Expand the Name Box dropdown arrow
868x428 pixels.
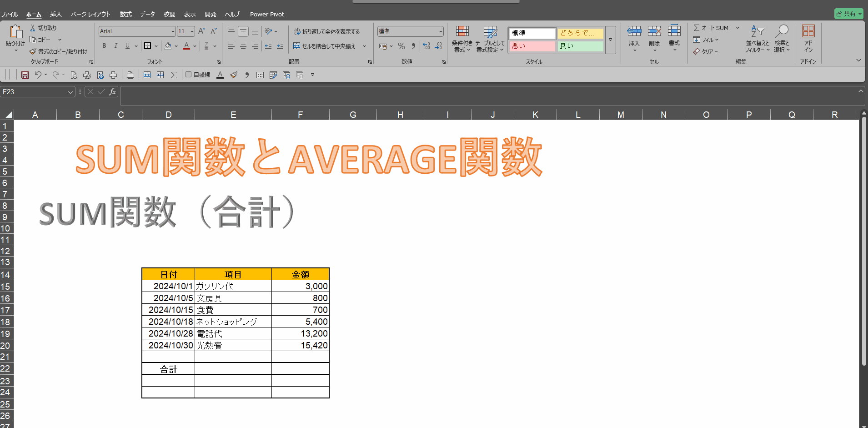click(70, 92)
